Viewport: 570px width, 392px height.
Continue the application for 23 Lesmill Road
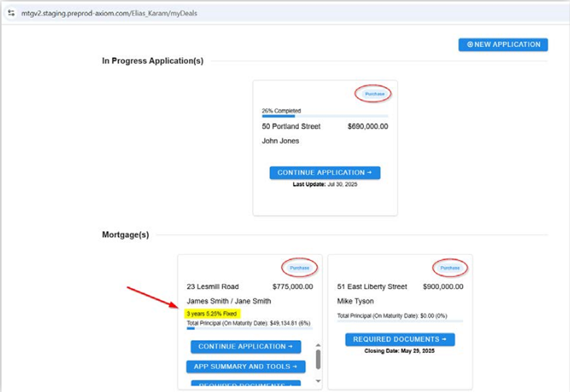point(245,346)
